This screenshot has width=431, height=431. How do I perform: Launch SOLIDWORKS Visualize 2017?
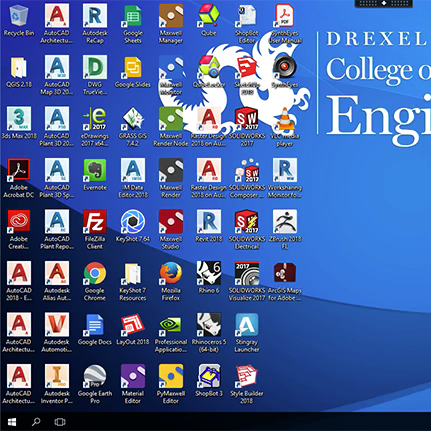(247, 273)
